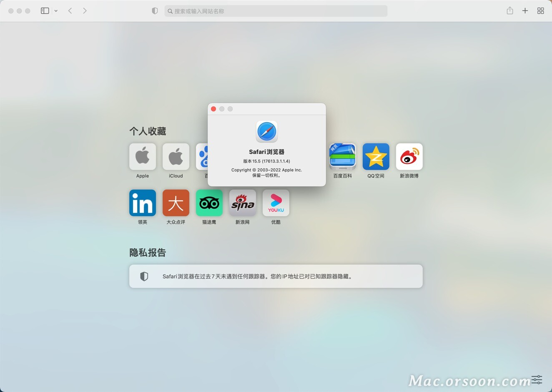Open the 猫途鹰 TripAdvisor favorite
The image size is (552, 392).
coord(209,203)
